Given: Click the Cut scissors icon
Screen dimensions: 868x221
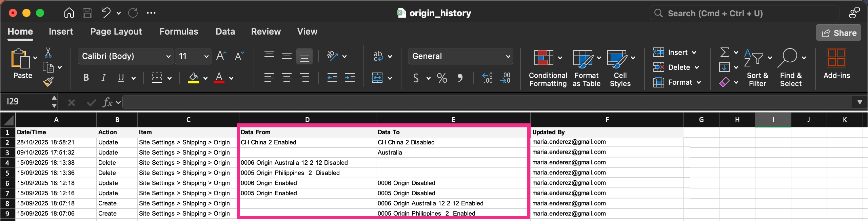Looking at the screenshot, I should pos(48,53).
